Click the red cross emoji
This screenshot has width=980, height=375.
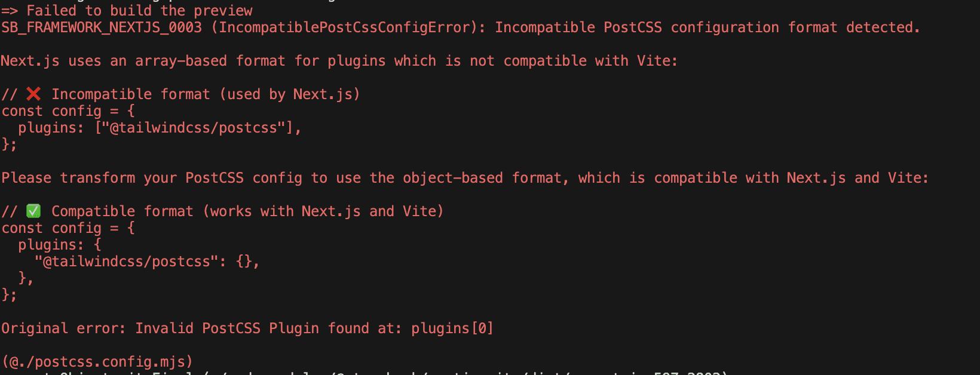pos(33,94)
